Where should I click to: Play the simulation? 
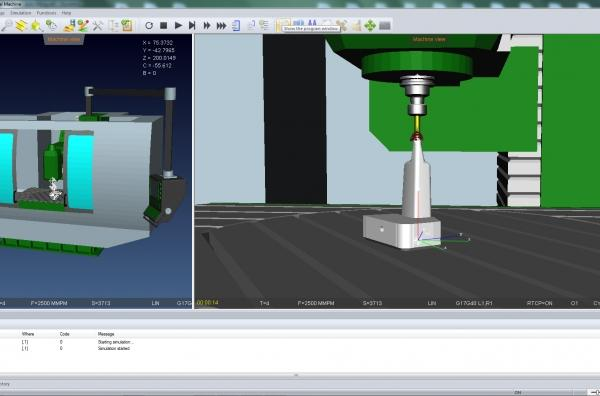coord(178,26)
